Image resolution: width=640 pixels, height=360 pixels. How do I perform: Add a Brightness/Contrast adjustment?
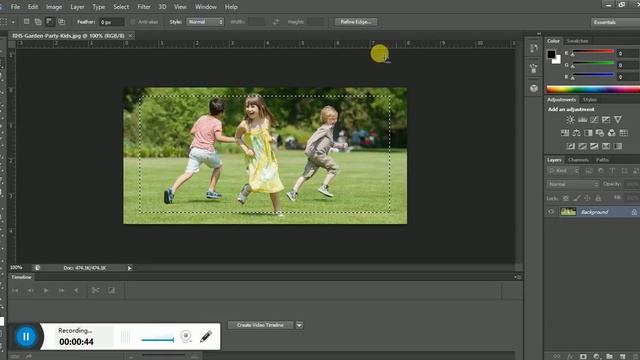(x=570, y=120)
